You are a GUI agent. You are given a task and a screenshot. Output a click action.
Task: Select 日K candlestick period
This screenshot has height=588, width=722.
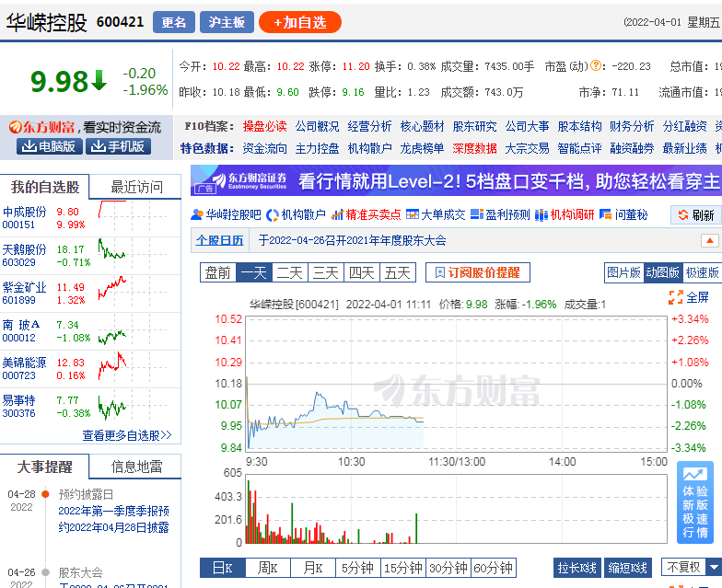coord(223,568)
